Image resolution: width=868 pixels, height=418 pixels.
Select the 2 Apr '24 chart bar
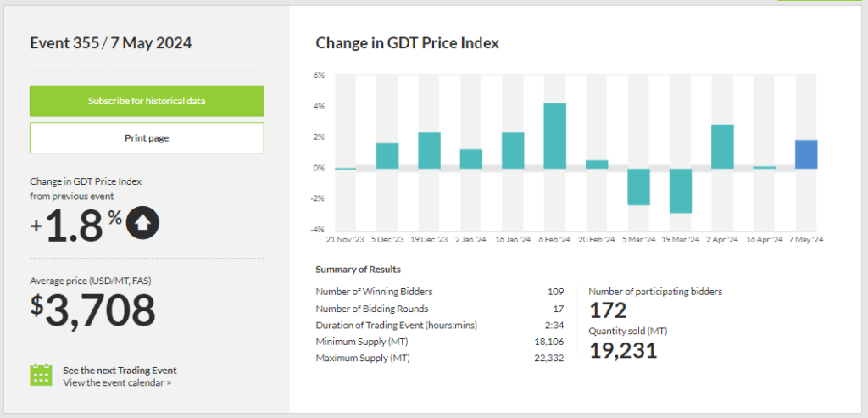(722, 147)
